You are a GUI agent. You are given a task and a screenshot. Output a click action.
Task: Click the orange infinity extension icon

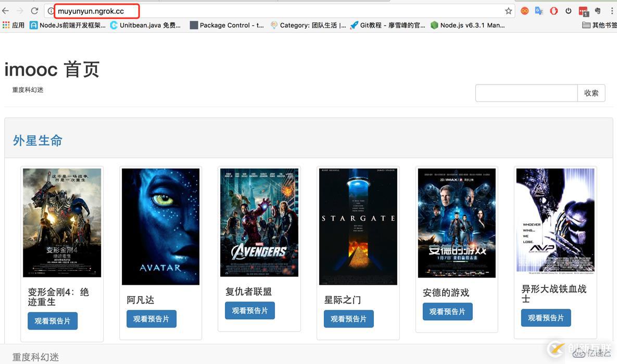(525, 10)
